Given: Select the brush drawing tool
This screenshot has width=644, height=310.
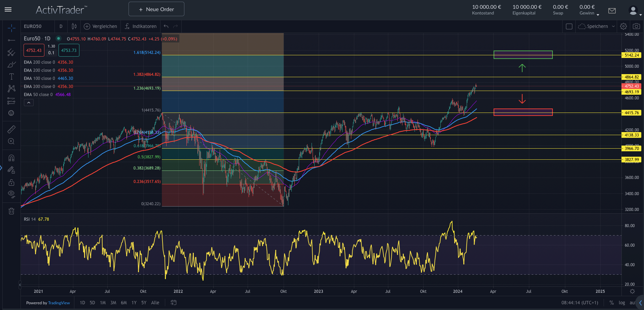Looking at the screenshot, I should (11, 64).
